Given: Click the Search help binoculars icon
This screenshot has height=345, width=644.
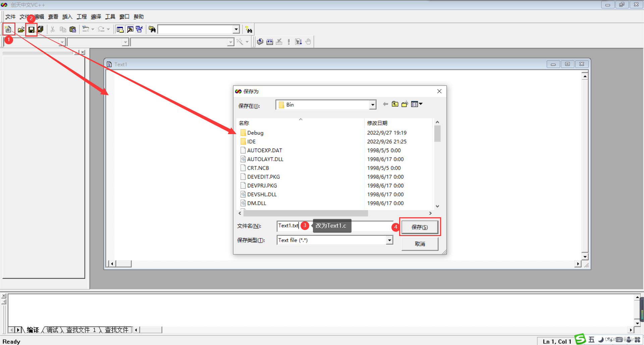Looking at the screenshot, I should pos(249,30).
